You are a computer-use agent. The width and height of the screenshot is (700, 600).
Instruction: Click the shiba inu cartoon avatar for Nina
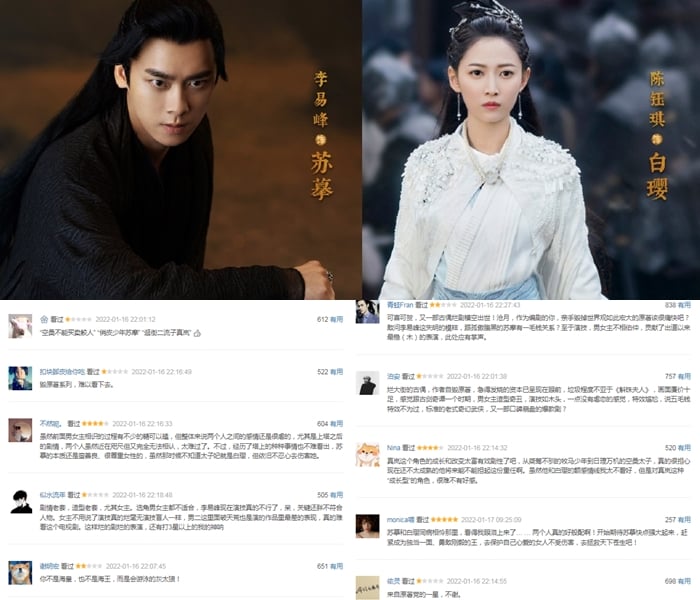pyautogui.click(x=367, y=455)
